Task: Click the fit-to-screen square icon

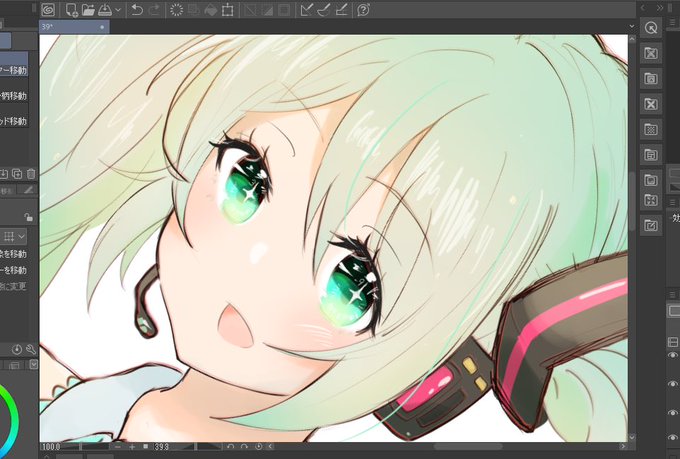Action: point(146,446)
